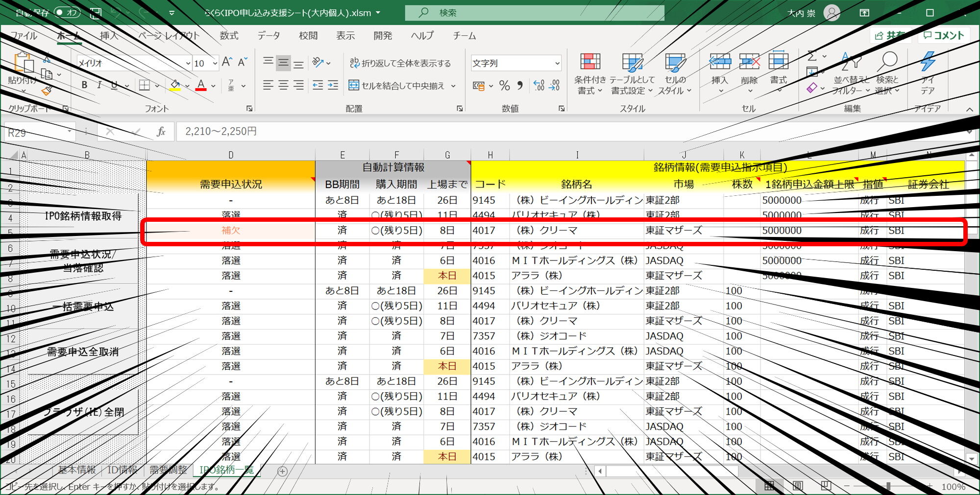
Task: Adjust the zoom slider in status bar
Action: tap(888, 486)
